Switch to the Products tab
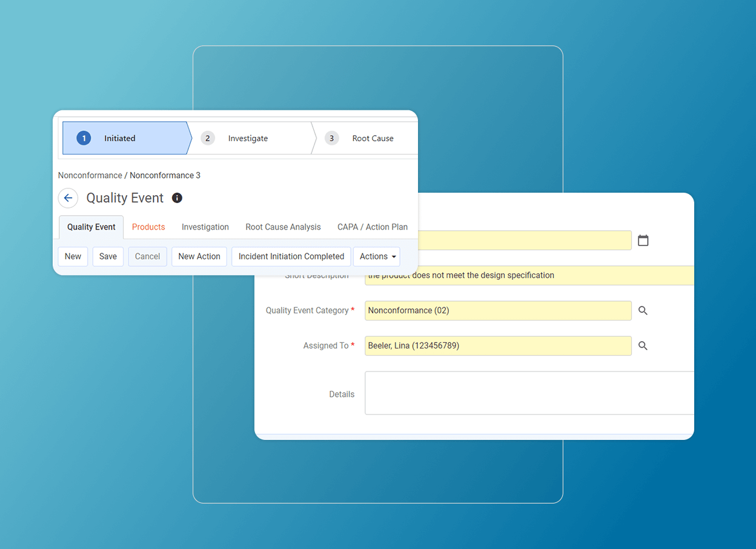Image resolution: width=756 pixels, height=549 pixels. coord(148,227)
